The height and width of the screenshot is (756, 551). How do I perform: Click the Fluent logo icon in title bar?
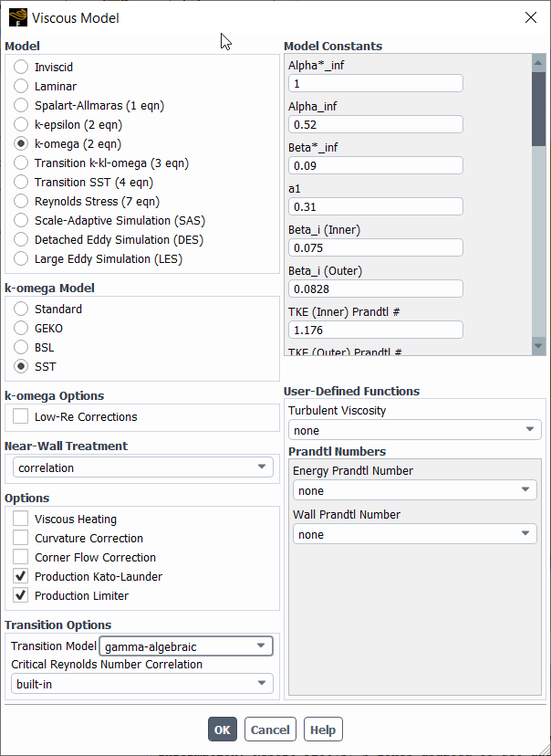pos(18,17)
